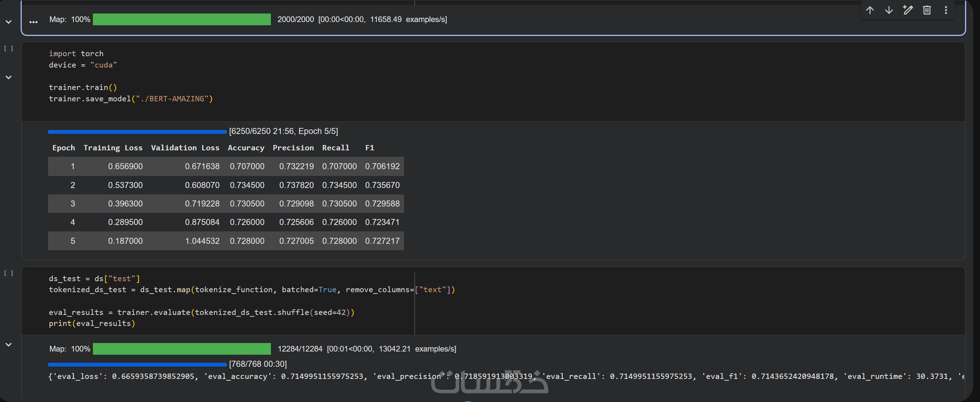Click output options dots beside Map progress
The width and height of the screenshot is (980, 402).
[x=33, y=22]
